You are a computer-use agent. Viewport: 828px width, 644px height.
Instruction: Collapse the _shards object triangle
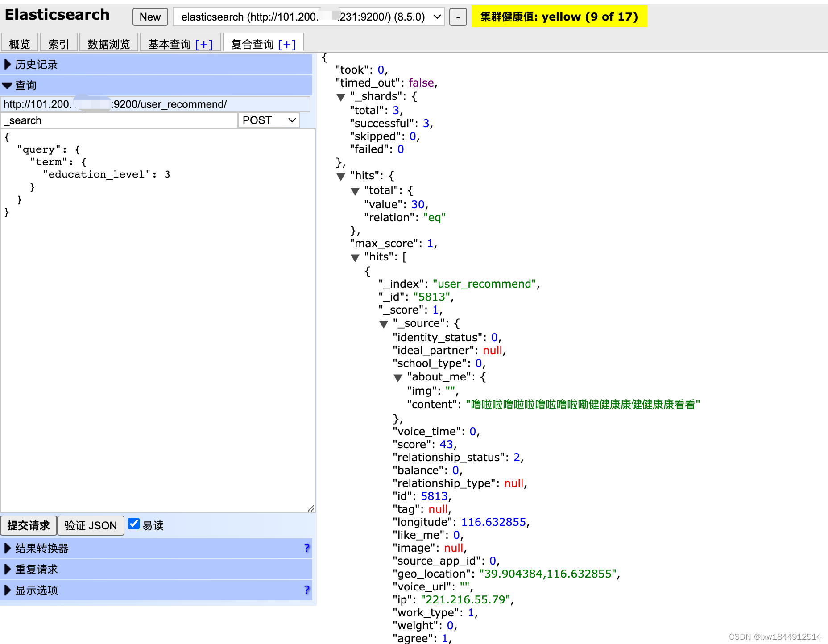tap(341, 97)
